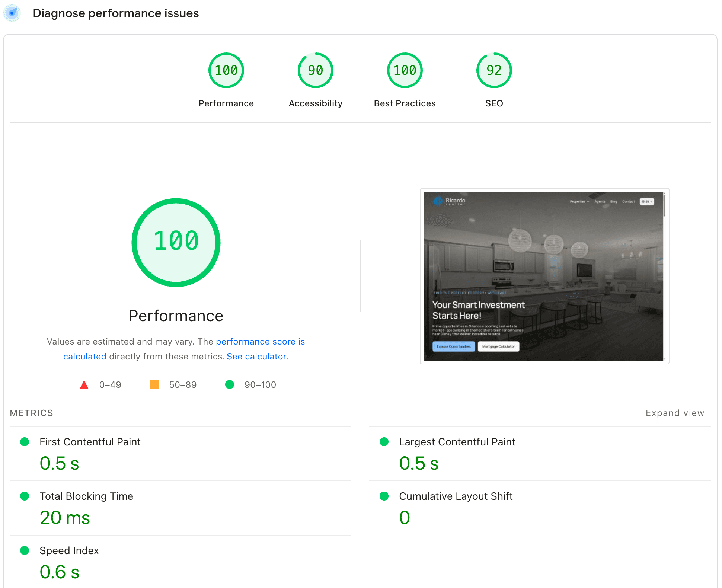
Task: Open the performance score is calculated link
Action: click(260, 342)
